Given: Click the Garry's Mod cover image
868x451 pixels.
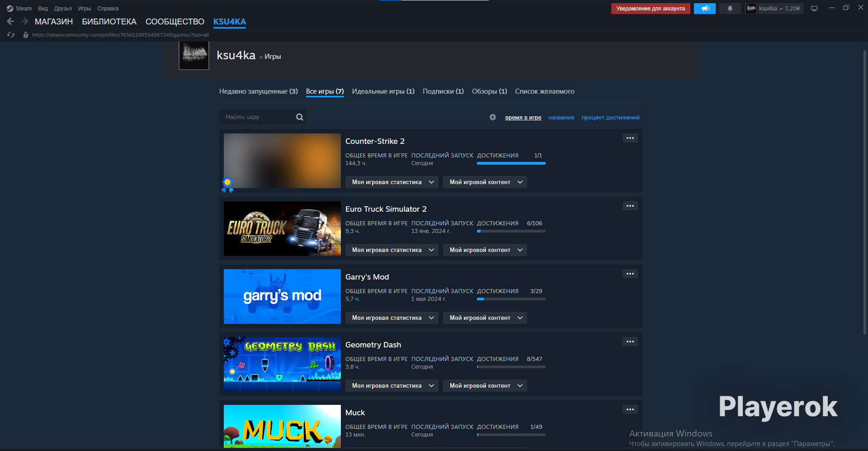Looking at the screenshot, I should point(282,296).
